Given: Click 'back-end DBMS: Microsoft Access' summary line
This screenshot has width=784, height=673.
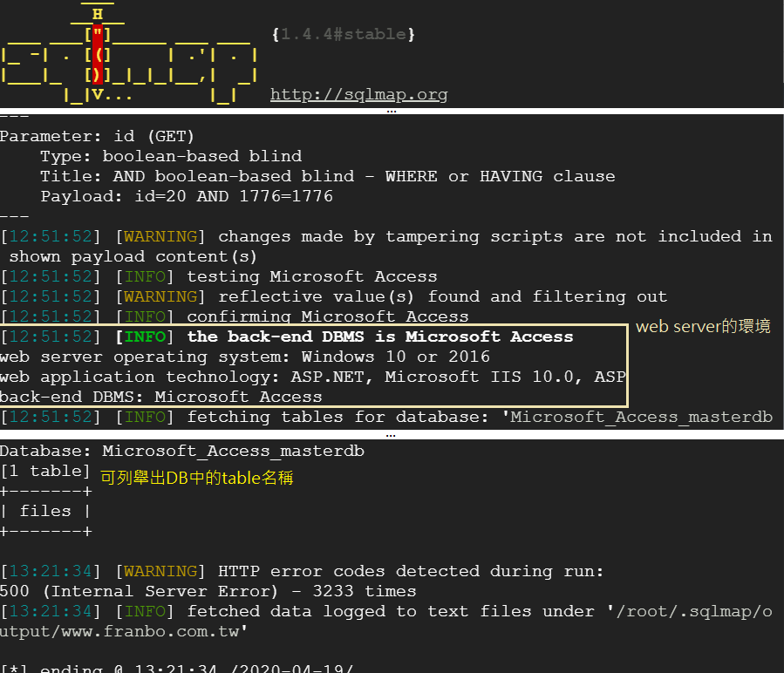Looking at the screenshot, I should point(161,397).
